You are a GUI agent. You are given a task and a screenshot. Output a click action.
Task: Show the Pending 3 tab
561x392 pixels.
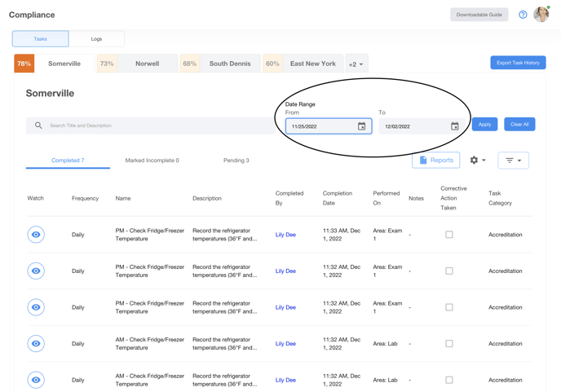point(236,161)
